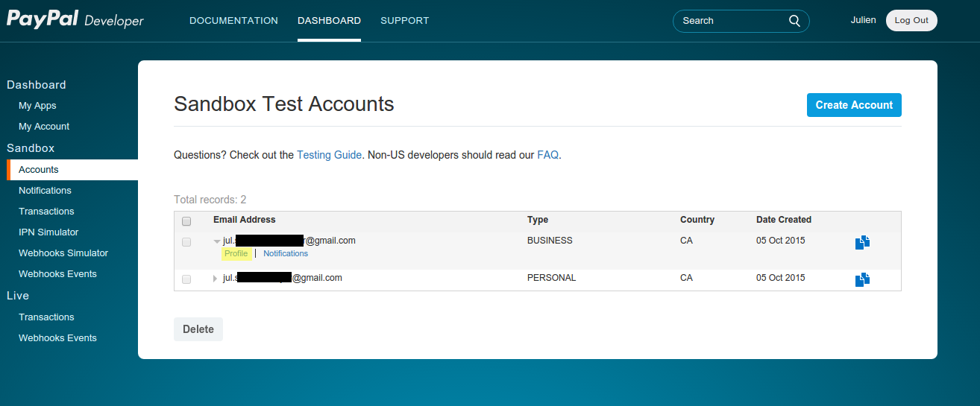Log out using the Log Out button
This screenshot has height=406, width=980.
911,21
